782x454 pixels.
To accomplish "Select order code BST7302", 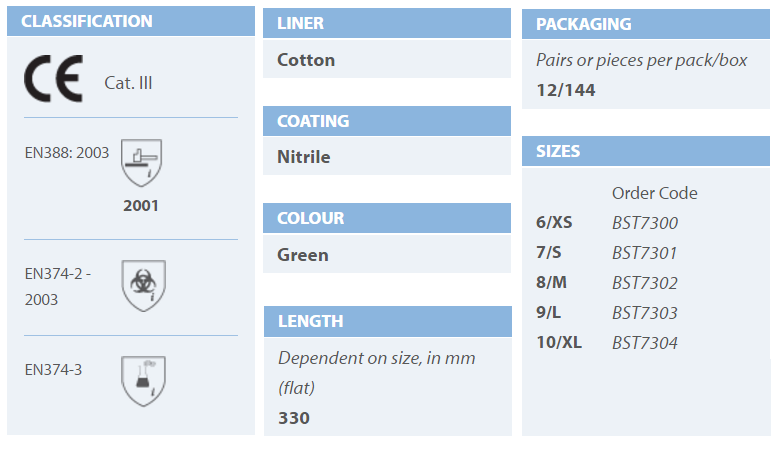I will (x=644, y=283).
